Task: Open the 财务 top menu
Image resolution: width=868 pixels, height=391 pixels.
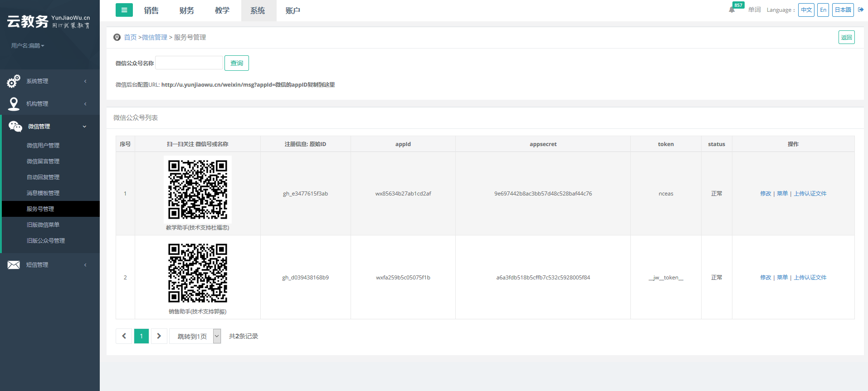Action: 187,10
